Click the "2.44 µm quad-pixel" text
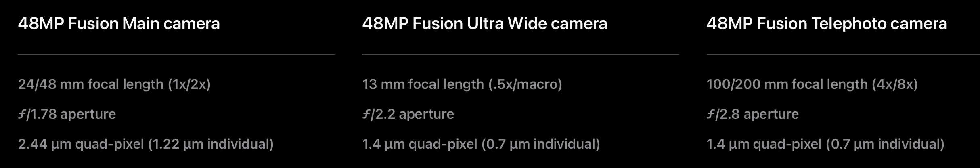Viewport: 980px width, 168px height. click(x=81, y=144)
